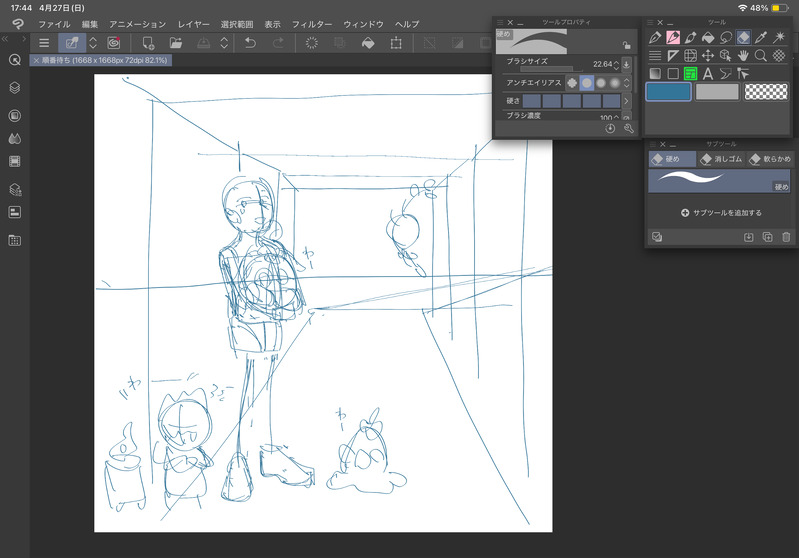The height and width of the screenshot is (558, 799).
Task: Click the Redo arrow
Action: [278, 43]
